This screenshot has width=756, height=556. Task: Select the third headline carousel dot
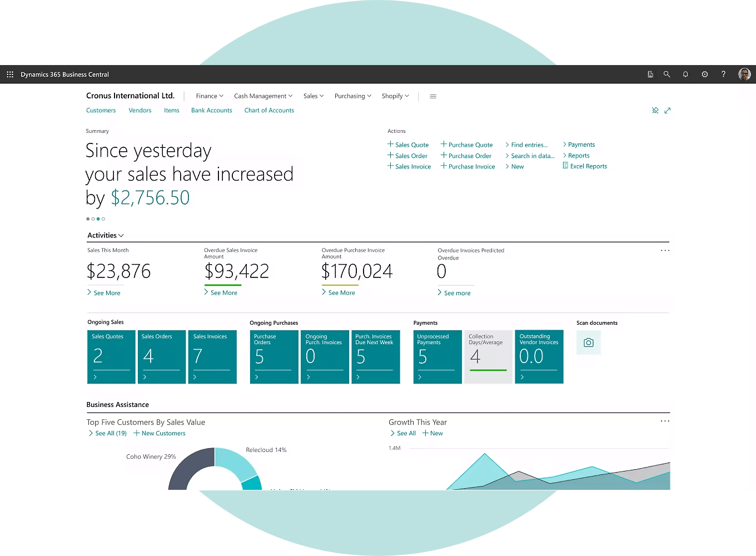pyautogui.click(x=98, y=219)
